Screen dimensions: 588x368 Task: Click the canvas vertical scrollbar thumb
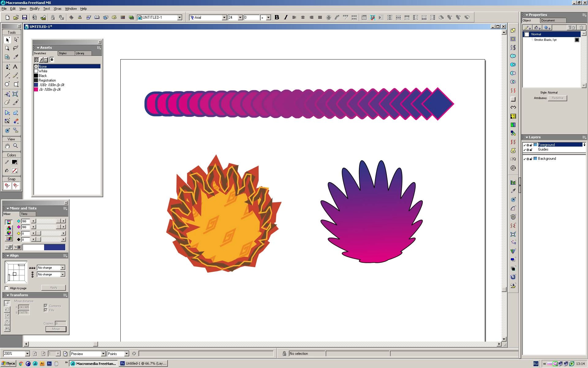click(504, 289)
